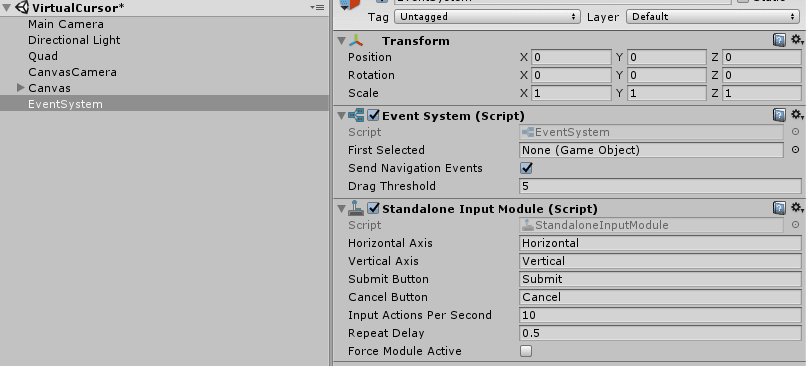Collapse the VirtualCursor scene foldout
806x366 pixels.
(6, 8)
